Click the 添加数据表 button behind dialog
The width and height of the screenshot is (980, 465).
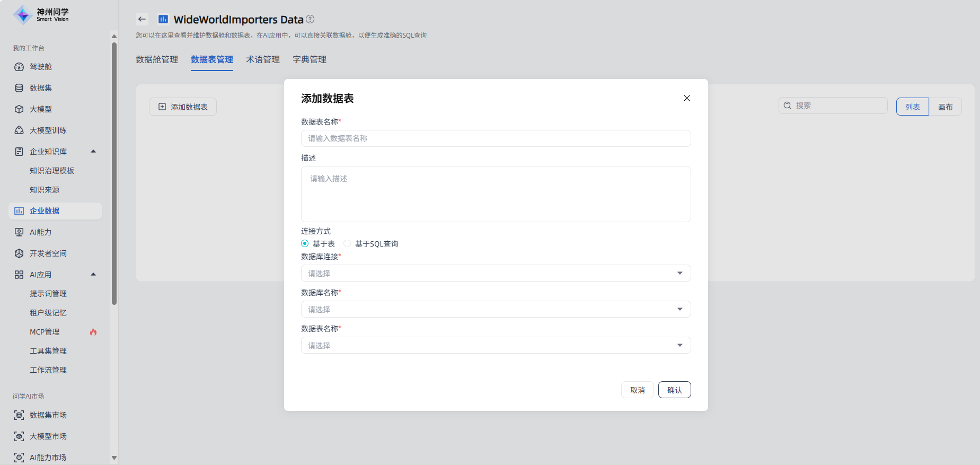[183, 107]
